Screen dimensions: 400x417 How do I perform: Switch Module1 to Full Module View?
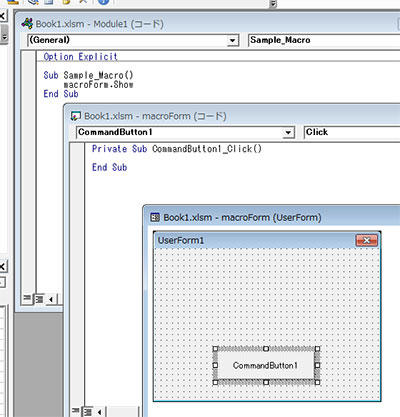(39, 299)
